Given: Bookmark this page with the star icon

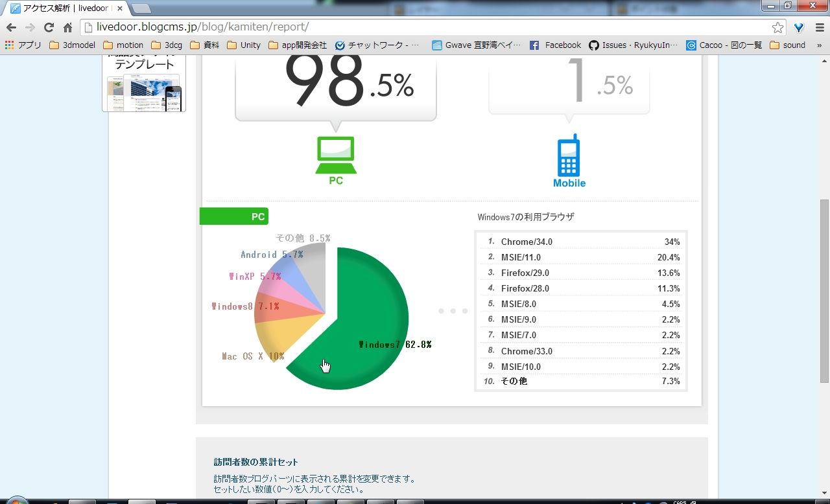Looking at the screenshot, I should pyautogui.click(x=777, y=27).
